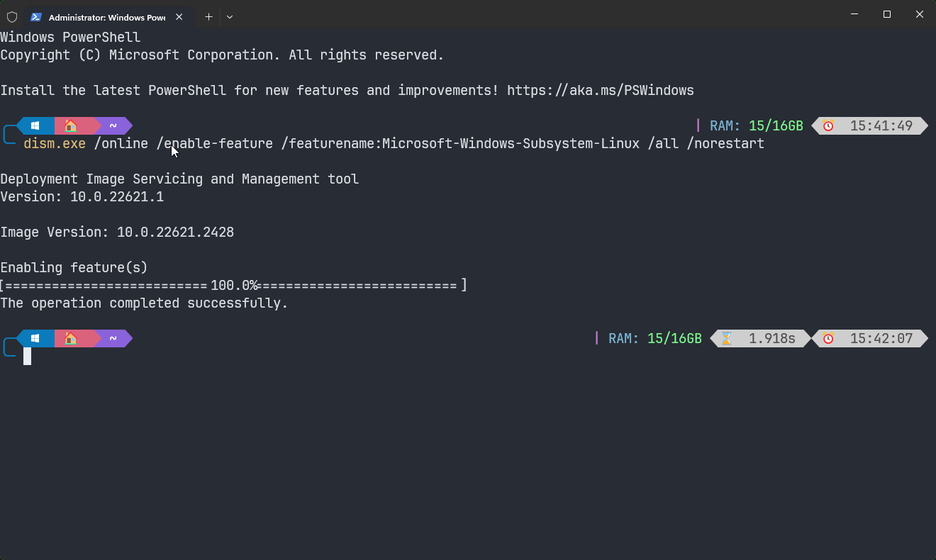Click the shield icon in the title bar

point(12,16)
